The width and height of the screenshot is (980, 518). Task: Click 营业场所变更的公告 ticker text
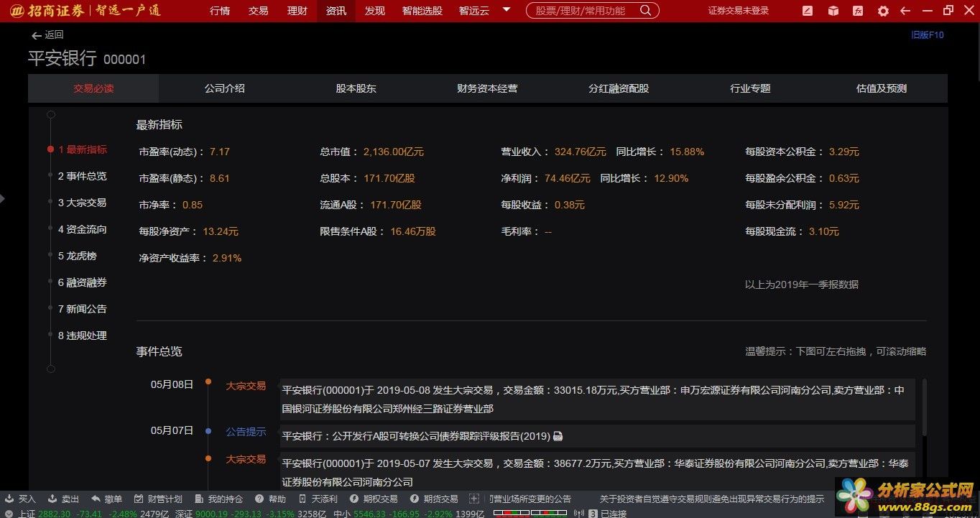[x=531, y=499]
